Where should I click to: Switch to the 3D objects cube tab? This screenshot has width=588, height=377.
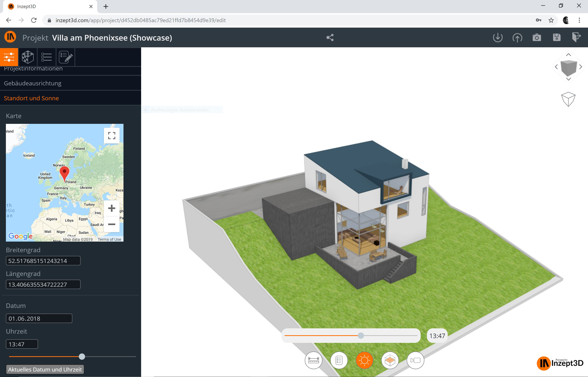click(x=28, y=57)
